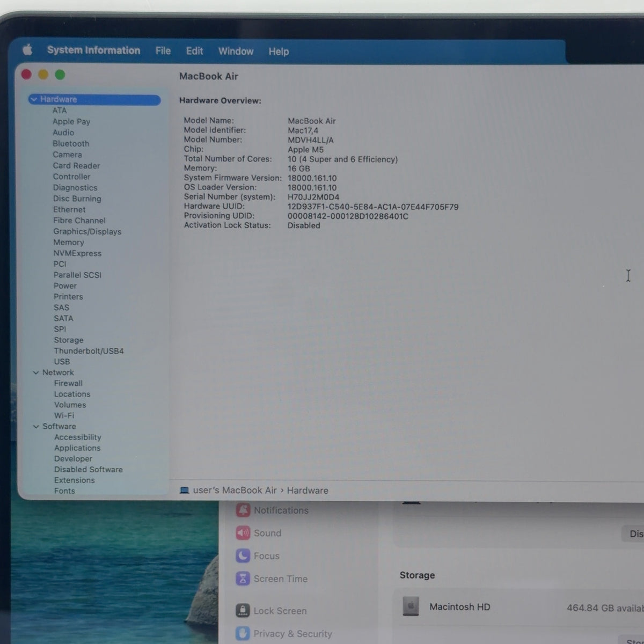Screen dimensions: 644x644
Task: Select Accessibility under Software
Action: point(77,437)
